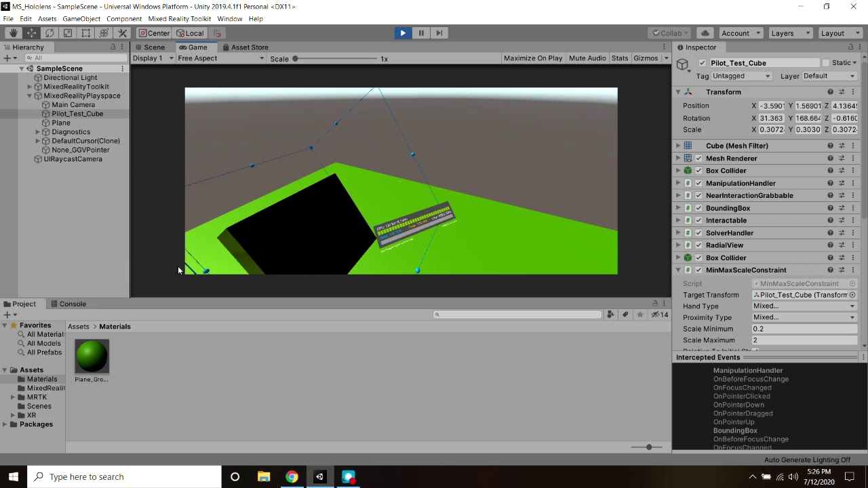Open Chrome from taskbar
Screen dimensions: 868x488
(x=292, y=476)
